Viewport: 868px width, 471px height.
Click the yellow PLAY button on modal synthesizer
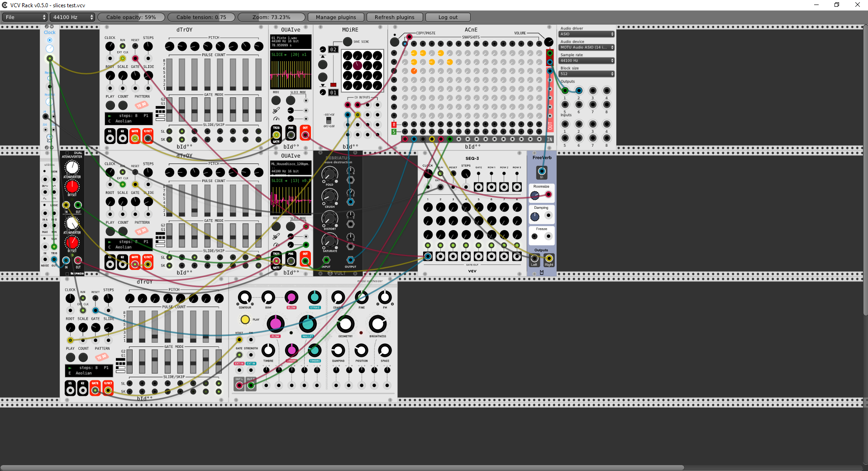coord(245,319)
